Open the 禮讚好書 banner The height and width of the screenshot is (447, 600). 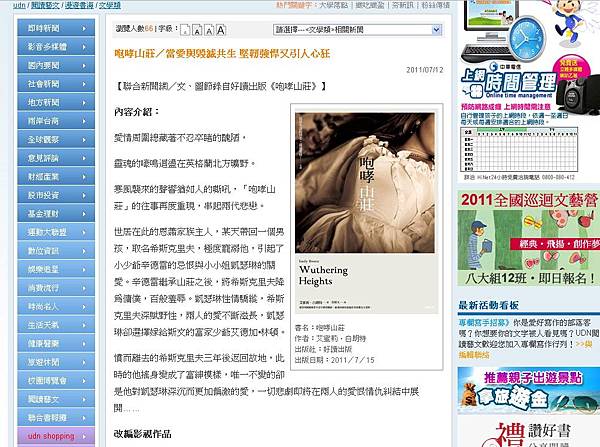(x=528, y=432)
